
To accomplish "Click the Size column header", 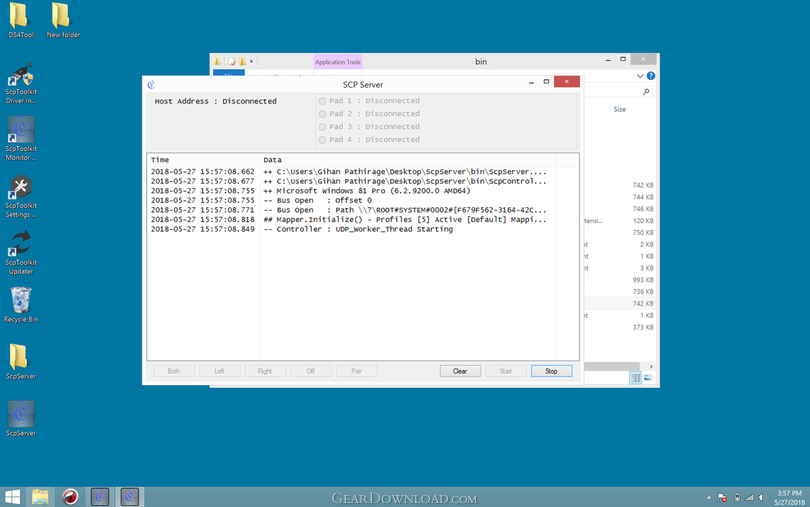I will pos(619,110).
